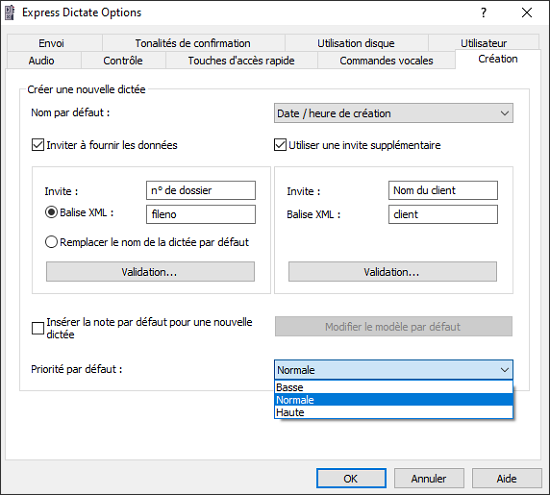Viewport: 550px width, 495px height.
Task: Select Remplacer le nom de la dictée par défaut
Action: click(51, 242)
